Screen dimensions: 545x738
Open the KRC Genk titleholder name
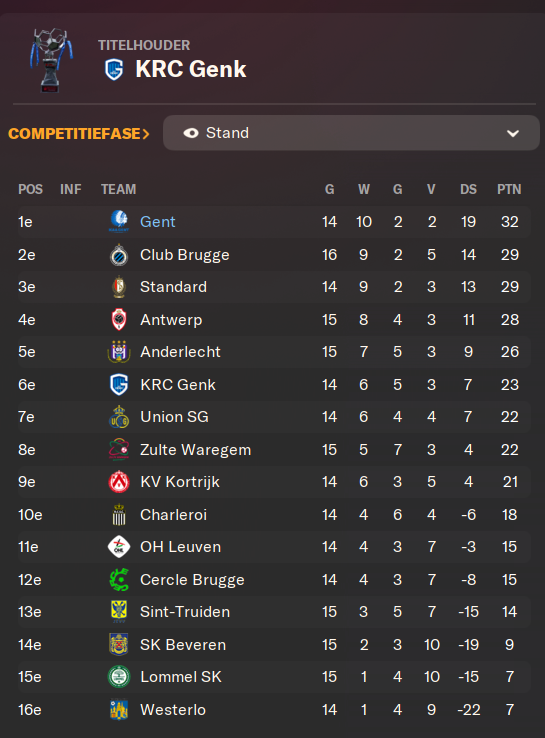(x=191, y=69)
